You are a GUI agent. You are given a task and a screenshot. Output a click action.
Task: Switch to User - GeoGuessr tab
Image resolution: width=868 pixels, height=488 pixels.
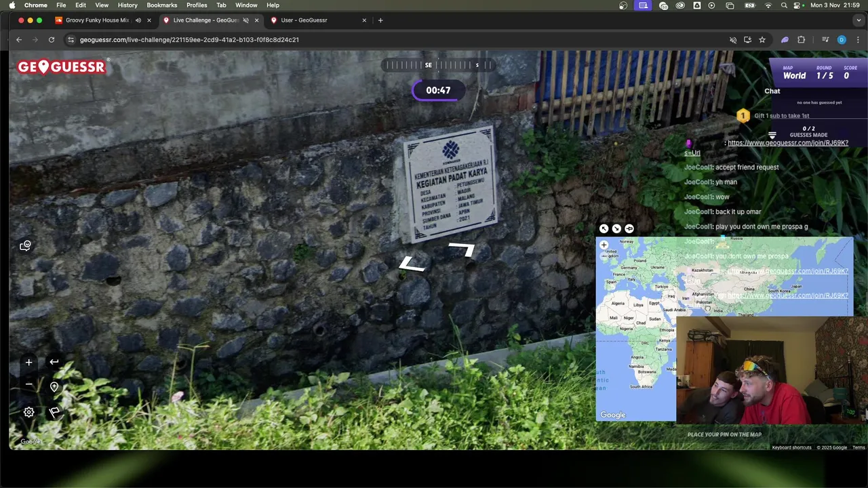[304, 20]
